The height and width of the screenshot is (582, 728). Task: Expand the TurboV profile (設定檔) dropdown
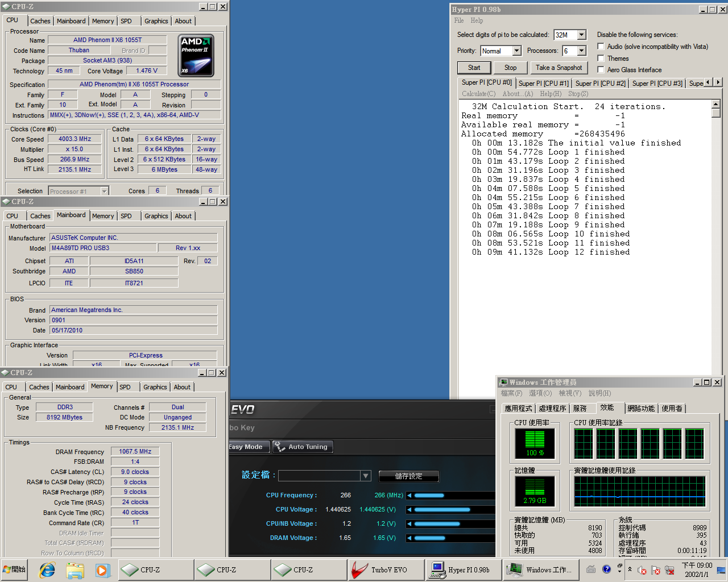click(x=366, y=476)
